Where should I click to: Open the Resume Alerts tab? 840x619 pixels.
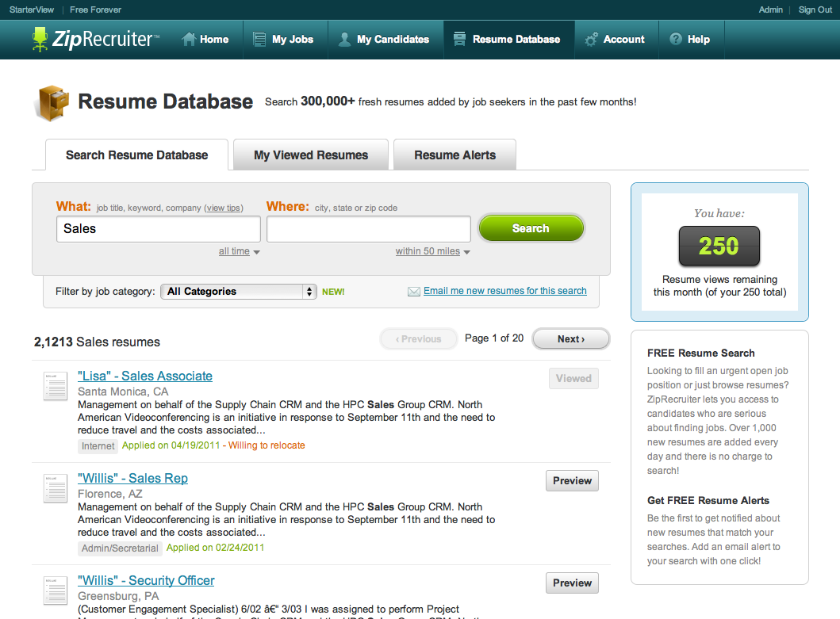point(455,154)
